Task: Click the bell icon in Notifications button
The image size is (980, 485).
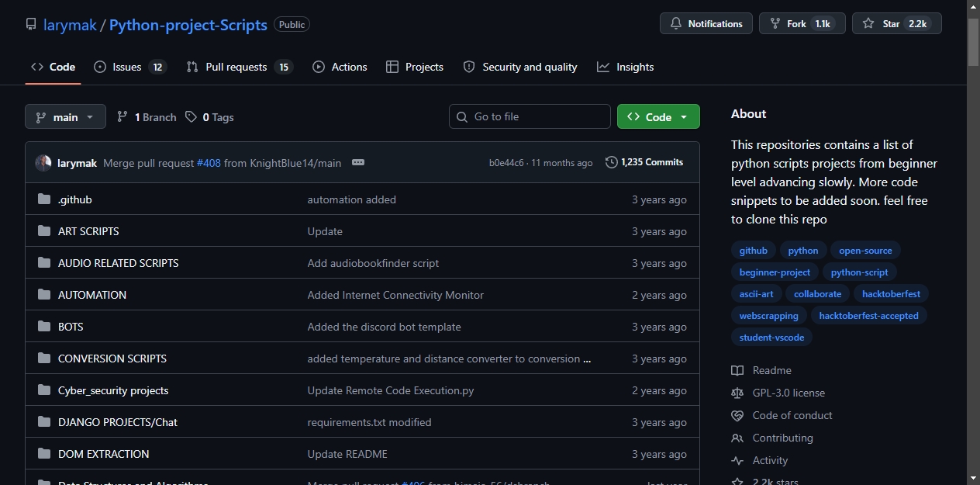Action: [676, 23]
